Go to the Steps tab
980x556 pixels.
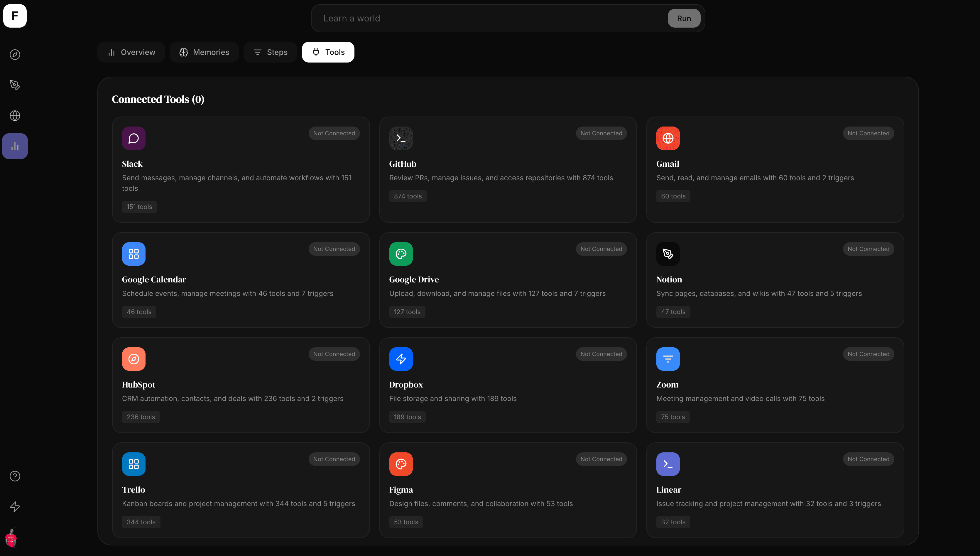point(270,52)
